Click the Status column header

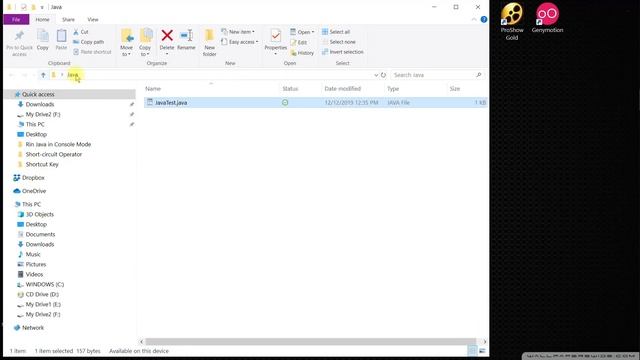(290, 89)
